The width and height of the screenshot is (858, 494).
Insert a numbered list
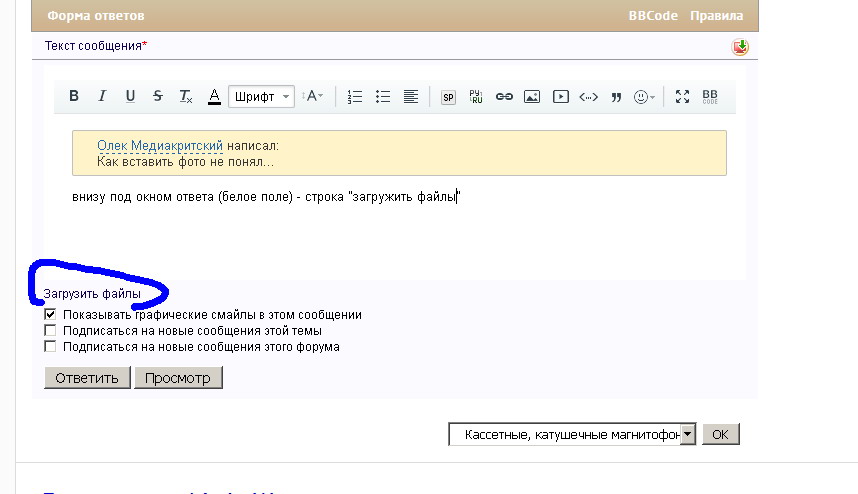[354, 97]
